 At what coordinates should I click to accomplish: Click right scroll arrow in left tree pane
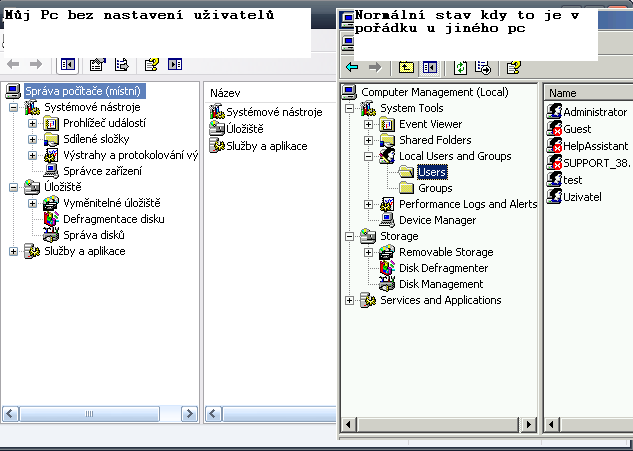[x=189, y=414]
